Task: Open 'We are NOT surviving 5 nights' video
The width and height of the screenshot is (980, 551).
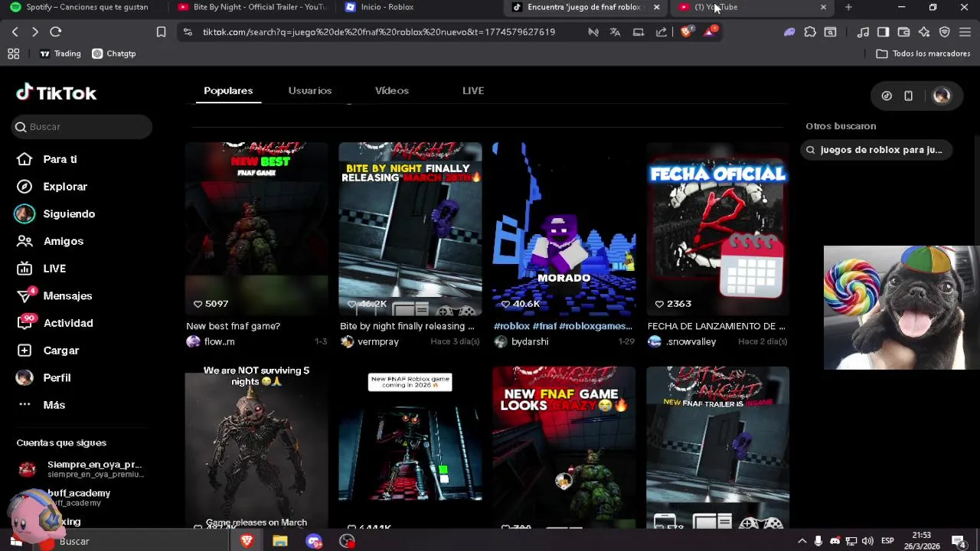Action: pos(256,447)
